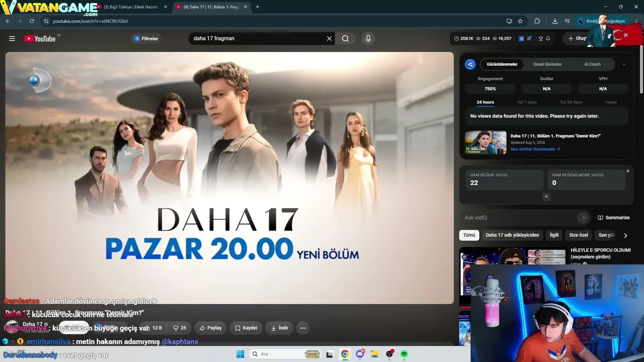Close the raw like count card

point(628,171)
